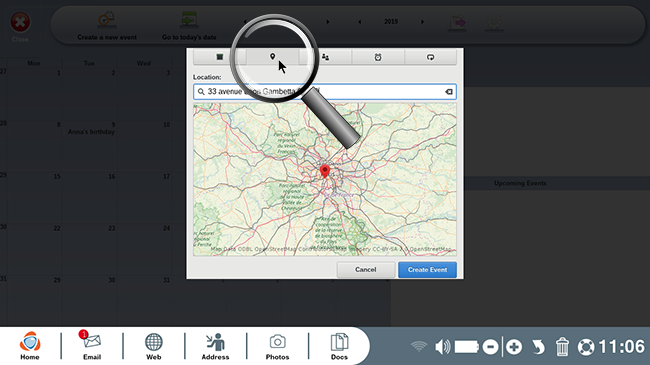Image resolution: width=650 pixels, height=365 pixels.
Task: Open the Address book
Action: pyautogui.click(x=215, y=346)
